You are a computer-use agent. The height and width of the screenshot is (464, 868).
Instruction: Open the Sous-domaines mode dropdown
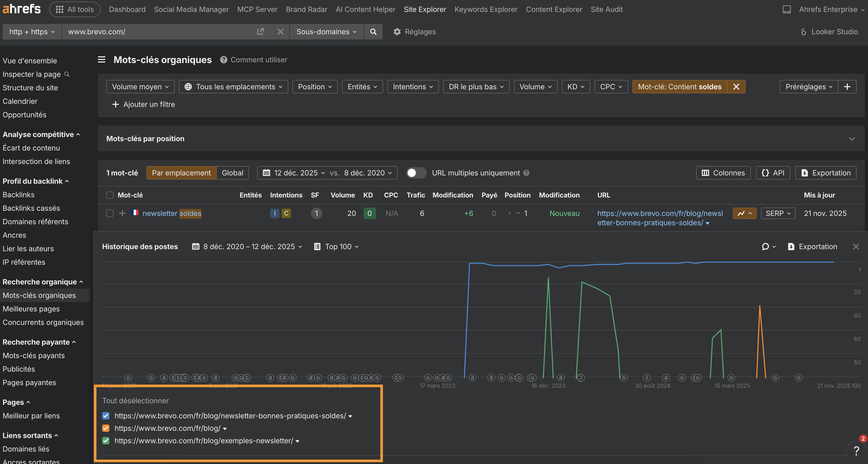(x=326, y=32)
